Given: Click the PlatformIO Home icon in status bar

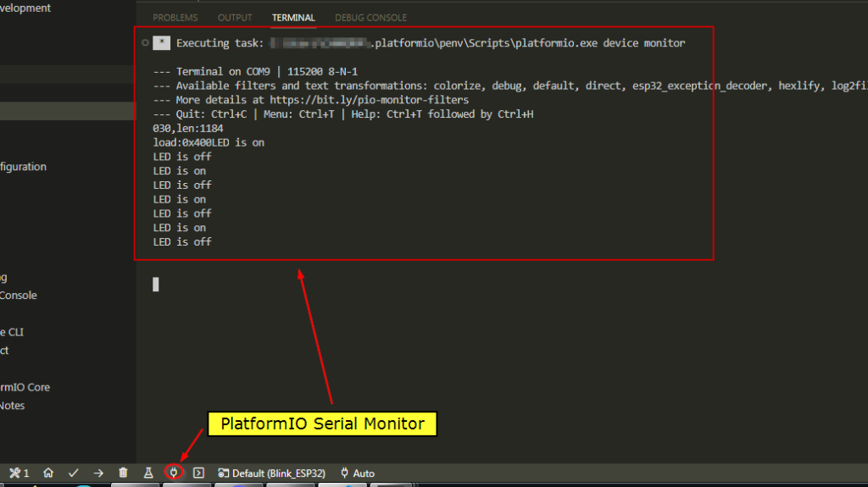Looking at the screenshot, I should 48,473.
